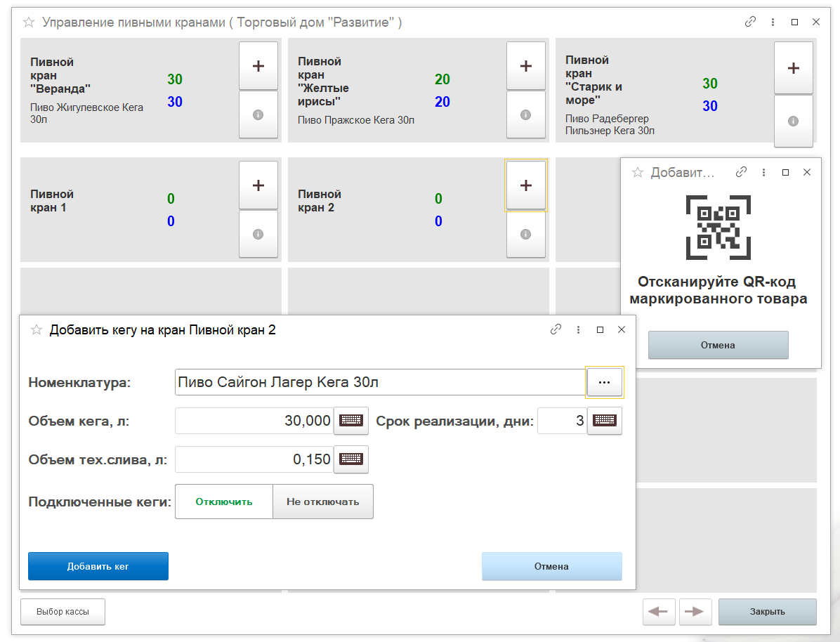
Task: Copy link of add-keg dialog
Action: (556, 329)
